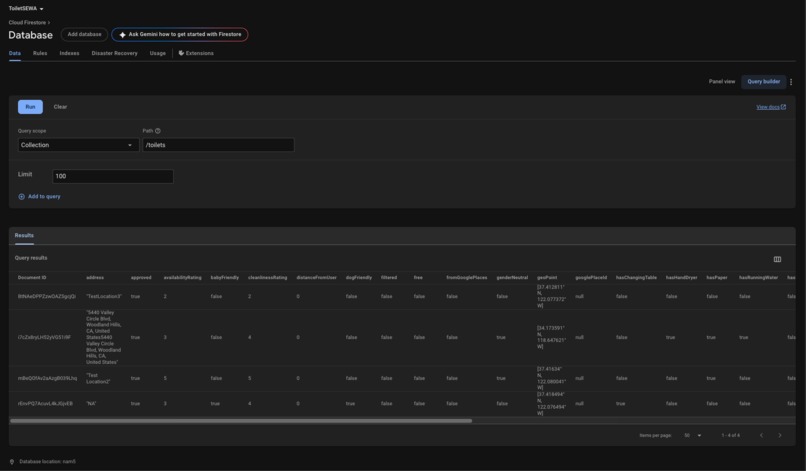
Task: Click the approved column header
Action: (141, 278)
